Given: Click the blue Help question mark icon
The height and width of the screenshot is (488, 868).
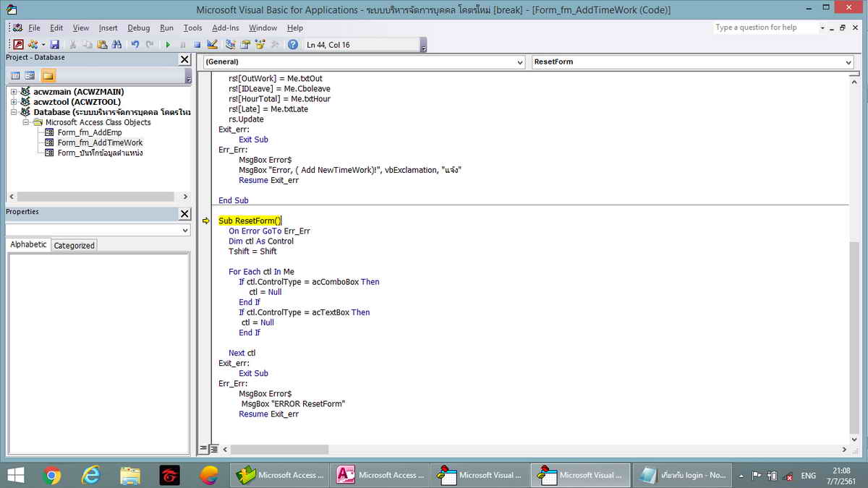Looking at the screenshot, I should 293,45.
